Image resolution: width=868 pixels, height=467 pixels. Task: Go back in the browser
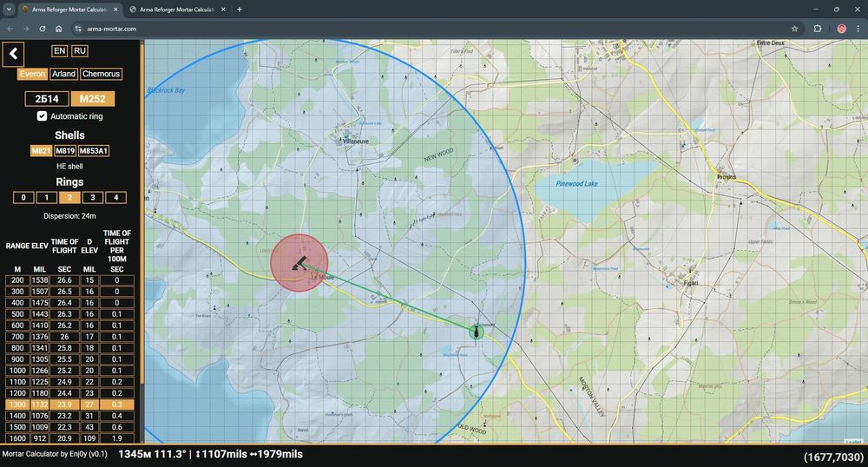click(x=10, y=29)
